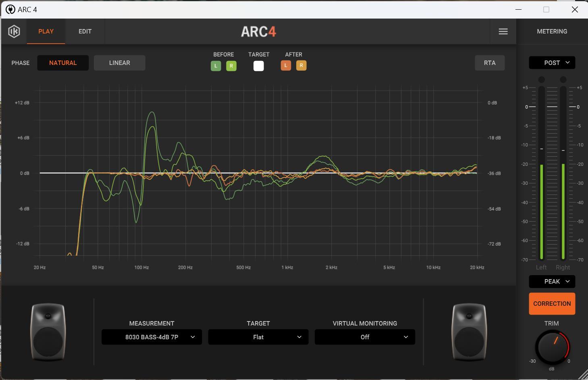Click the AFTER legend label

pos(294,54)
